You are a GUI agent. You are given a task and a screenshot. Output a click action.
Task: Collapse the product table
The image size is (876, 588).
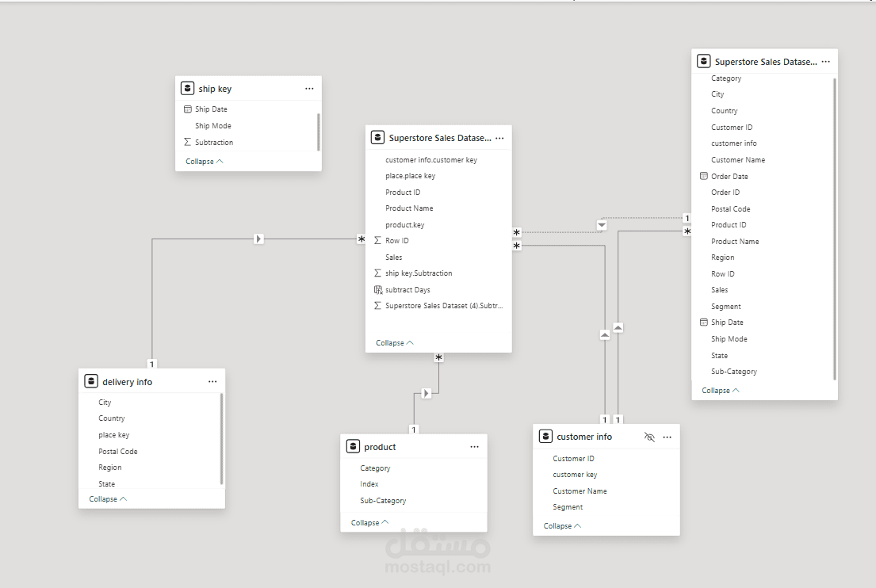click(370, 522)
